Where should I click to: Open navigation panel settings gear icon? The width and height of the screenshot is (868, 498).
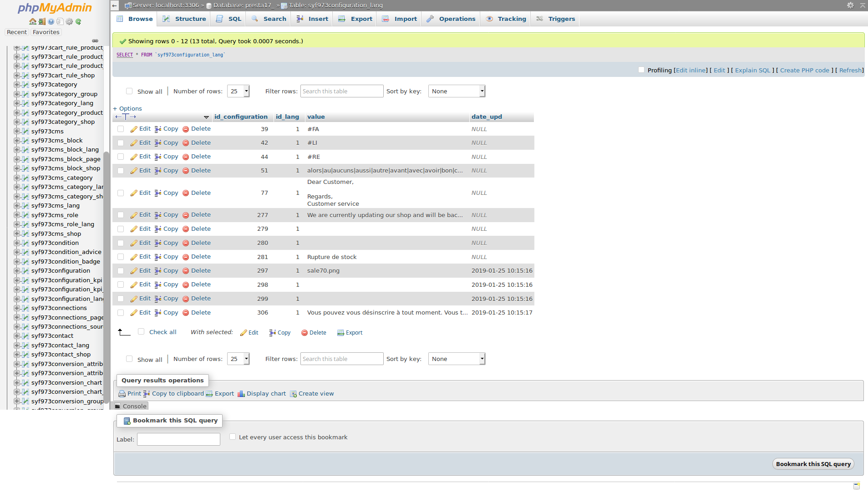[69, 21]
